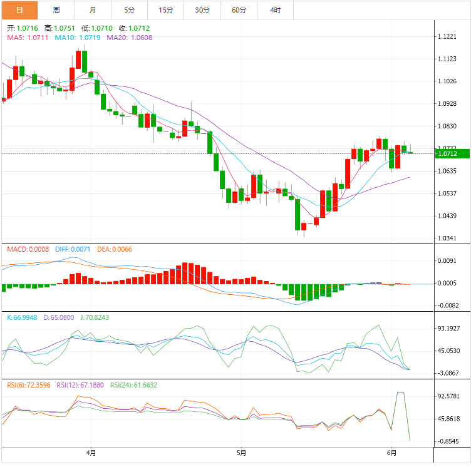Screen dimensions: 476x467
Task: Switch to the 周 weekly tab
Action: pos(56,10)
